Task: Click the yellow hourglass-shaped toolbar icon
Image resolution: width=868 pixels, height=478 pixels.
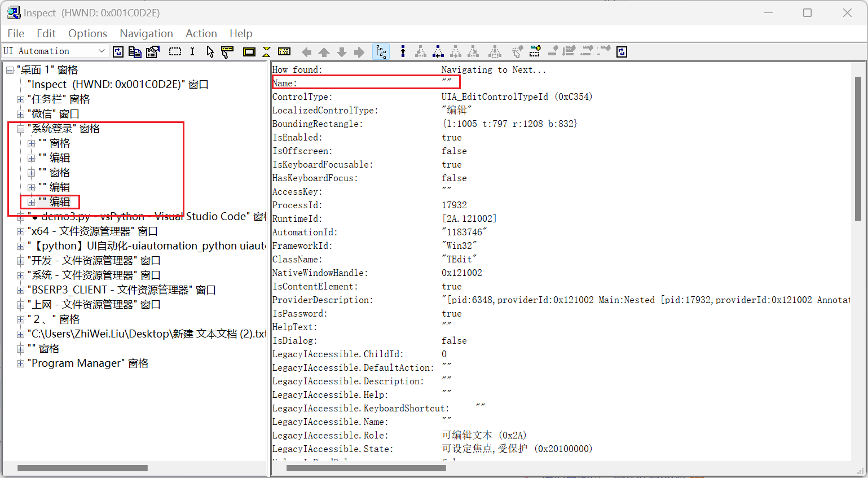Action: point(266,52)
